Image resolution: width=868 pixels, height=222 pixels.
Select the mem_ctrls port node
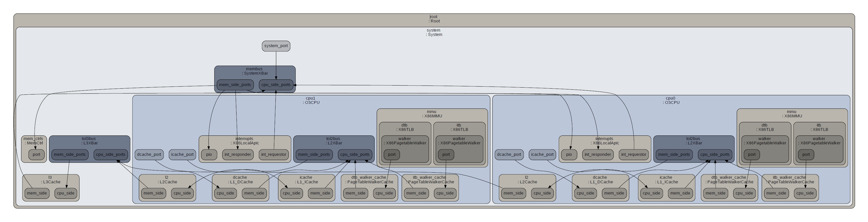pos(36,155)
